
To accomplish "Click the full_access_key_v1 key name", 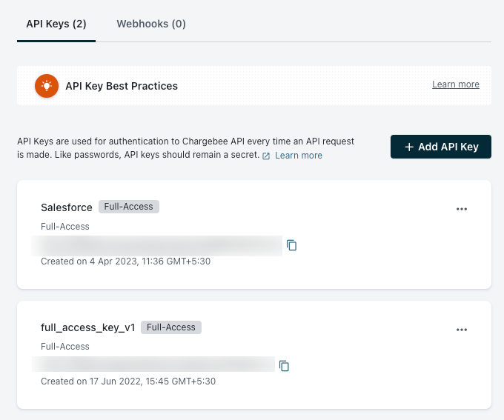I will point(88,327).
